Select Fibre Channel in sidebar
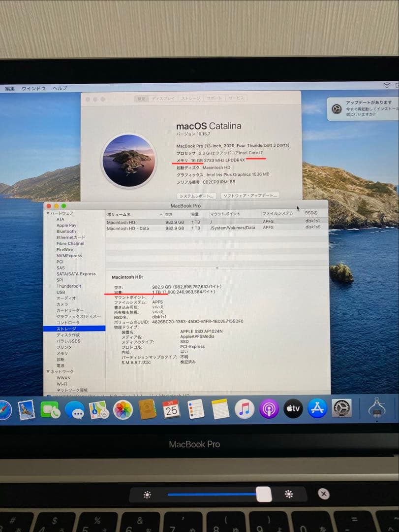This screenshot has width=399, height=532. click(x=70, y=244)
